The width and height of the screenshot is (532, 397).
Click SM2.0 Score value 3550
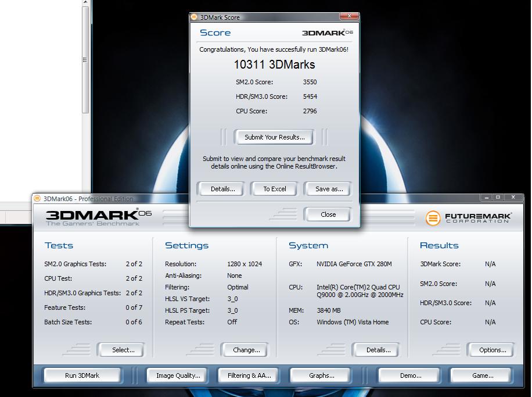[x=310, y=82]
